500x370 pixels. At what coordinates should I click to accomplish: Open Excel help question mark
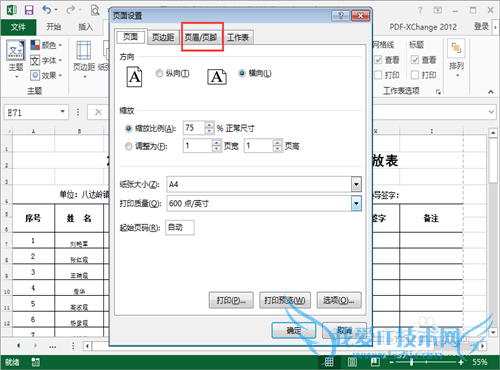pyautogui.click(x=420, y=10)
